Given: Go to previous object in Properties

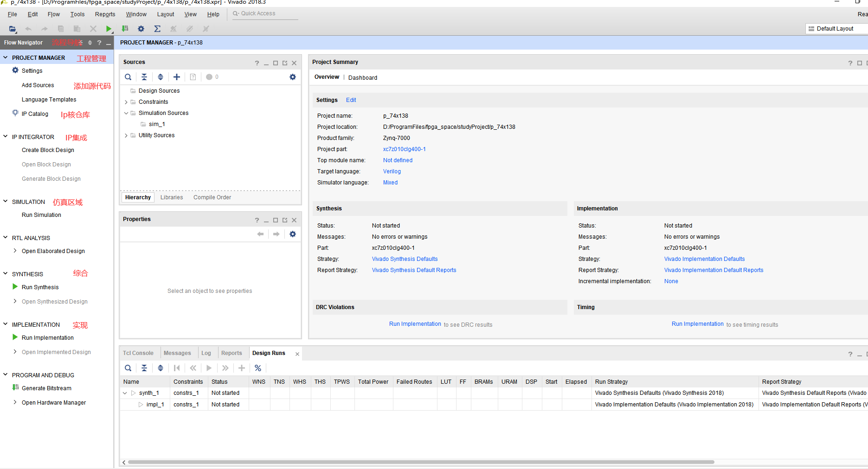Looking at the screenshot, I should click(260, 234).
